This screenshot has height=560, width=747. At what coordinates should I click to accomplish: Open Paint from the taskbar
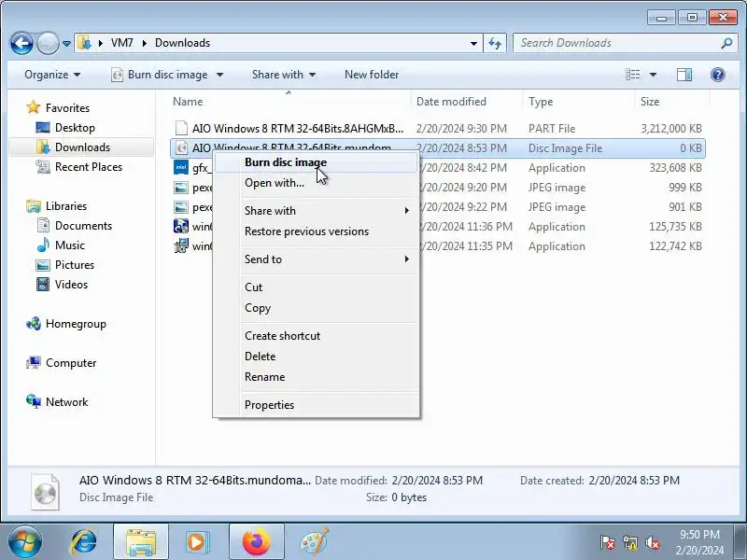pyautogui.click(x=315, y=541)
